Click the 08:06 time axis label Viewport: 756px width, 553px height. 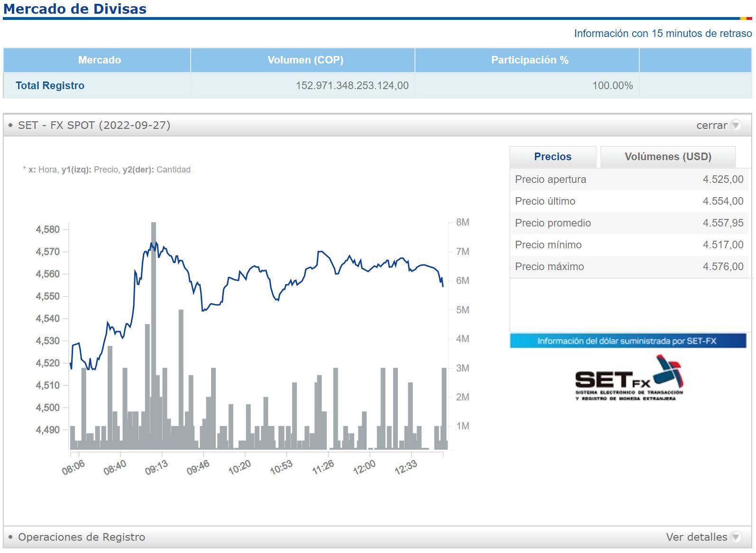point(74,467)
